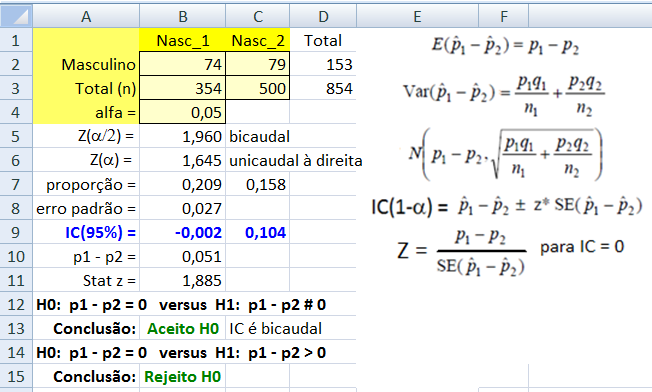652x392 pixels.
Task: Click the Total header cell in D1
Action: 323,40
